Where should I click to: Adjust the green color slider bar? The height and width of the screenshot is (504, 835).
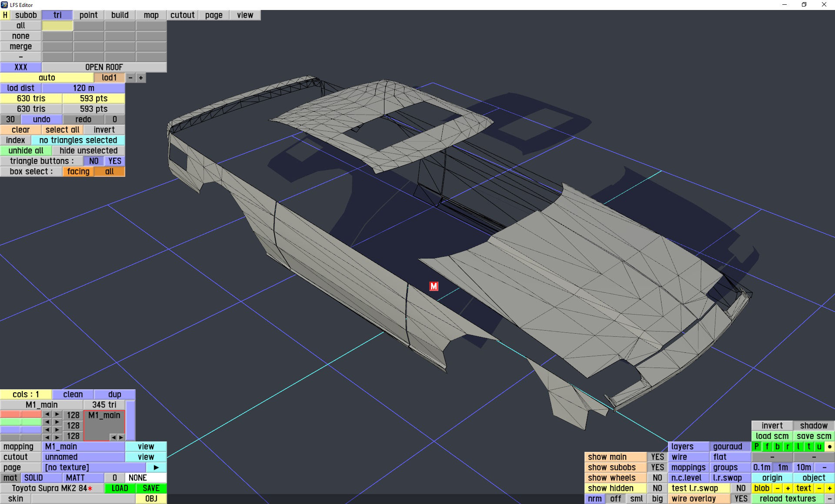click(21, 421)
